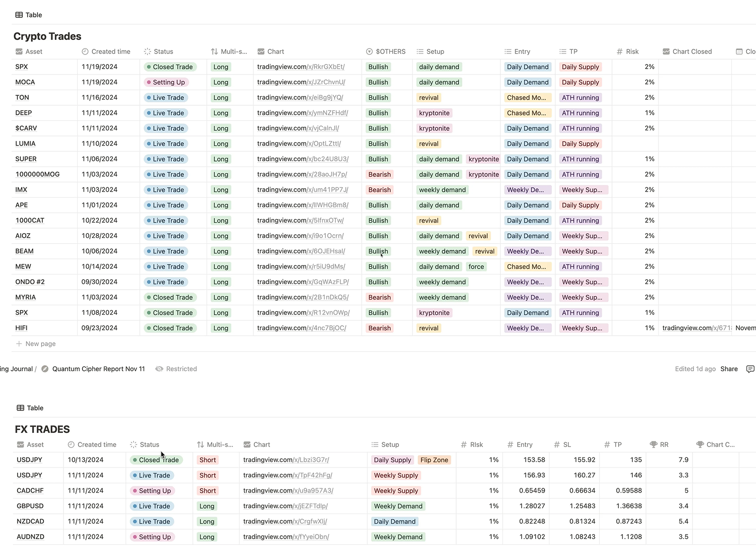Image resolution: width=756 pixels, height=549 pixels.
Task: Click the Created time clock icon in FX TRADES
Action: point(71,444)
